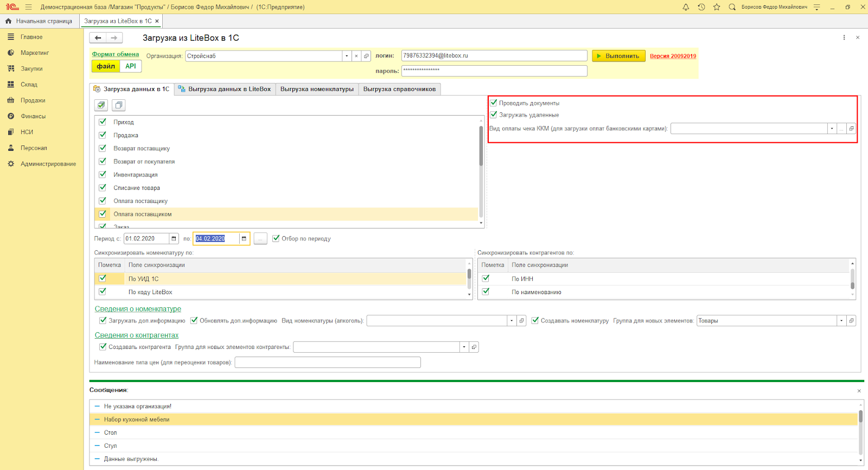This screenshot has width=868, height=470.
Task: Open the 1C main menu hamburger icon
Action: point(28,7)
